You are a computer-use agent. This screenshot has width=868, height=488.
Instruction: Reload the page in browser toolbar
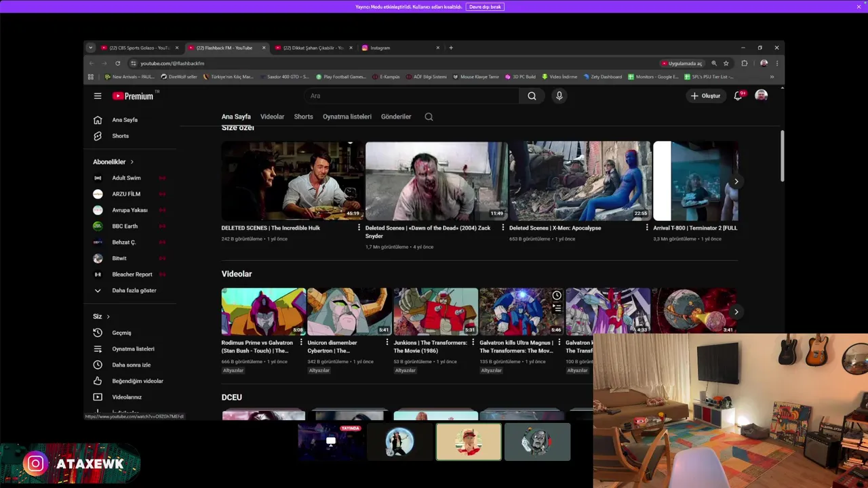pos(117,63)
